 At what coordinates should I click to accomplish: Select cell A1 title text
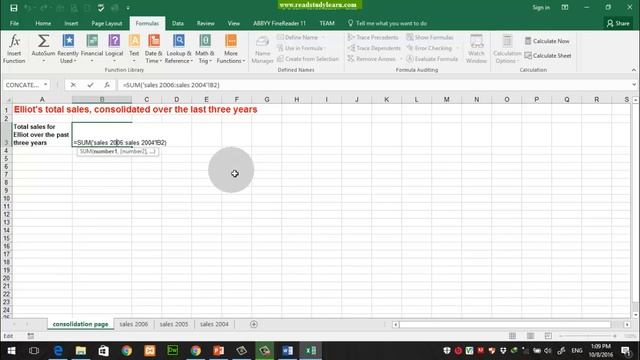coord(136,109)
